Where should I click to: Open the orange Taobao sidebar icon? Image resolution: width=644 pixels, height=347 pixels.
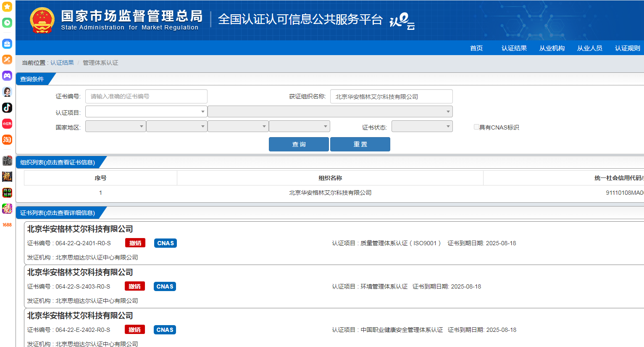coord(7,140)
